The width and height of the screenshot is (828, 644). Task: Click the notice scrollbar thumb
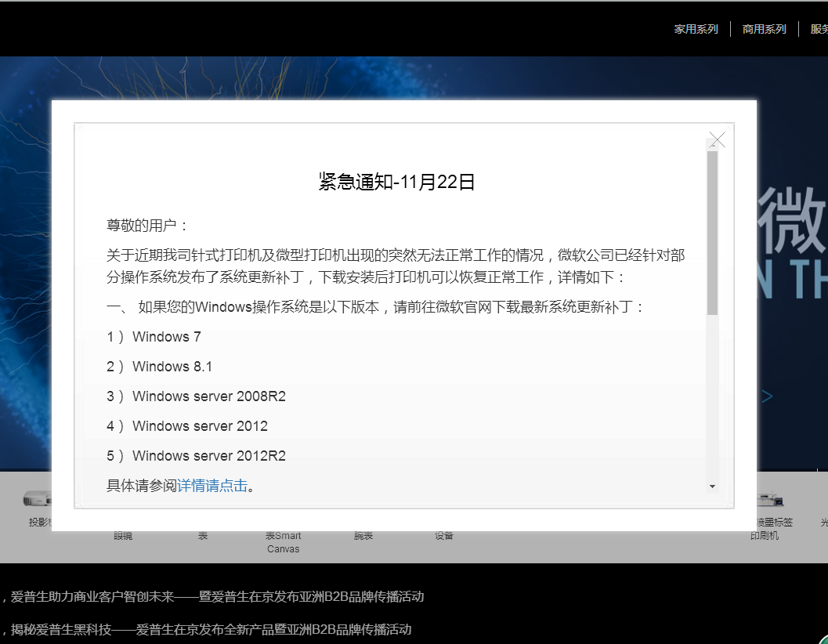click(x=712, y=233)
